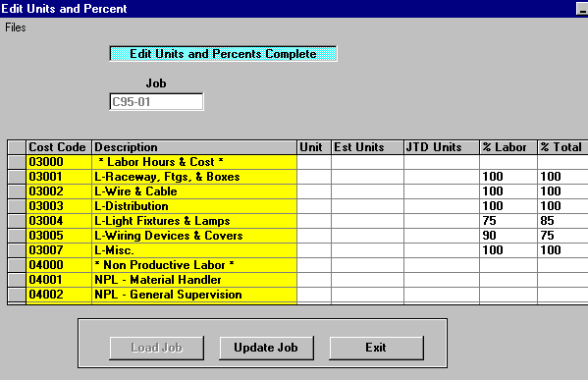Click cost code cell 03000
Viewport: 588px width, 380px height.
click(x=59, y=162)
